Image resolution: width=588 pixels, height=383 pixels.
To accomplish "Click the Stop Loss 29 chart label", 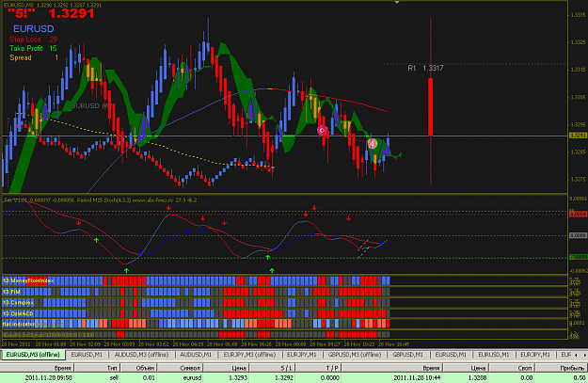I will coord(33,40).
